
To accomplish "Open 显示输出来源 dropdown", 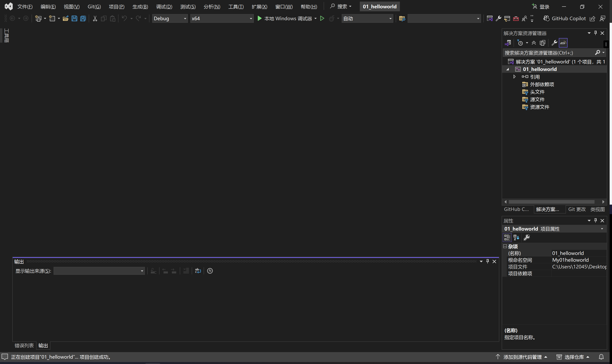I will (99, 271).
